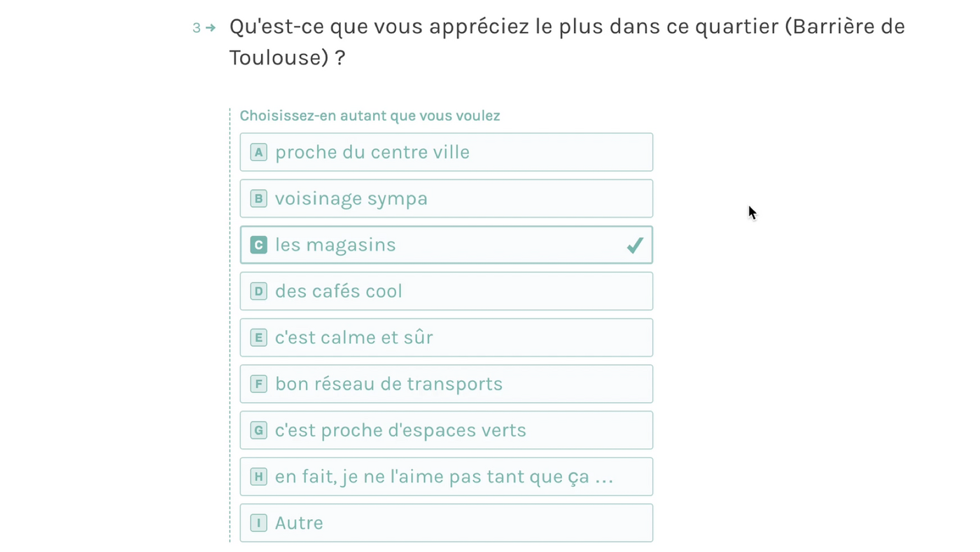Click the letter E key badge
The height and width of the screenshot is (552, 980).
(x=259, y=338)
